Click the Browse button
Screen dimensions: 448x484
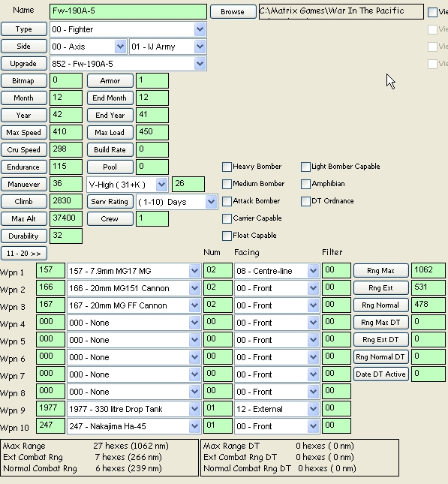coord(233,12)
